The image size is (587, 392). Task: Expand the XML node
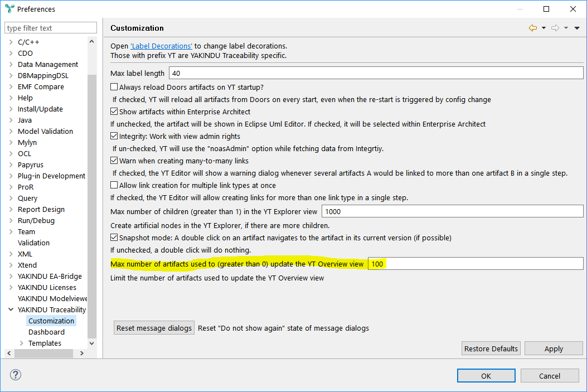click(x=11, y=254)
